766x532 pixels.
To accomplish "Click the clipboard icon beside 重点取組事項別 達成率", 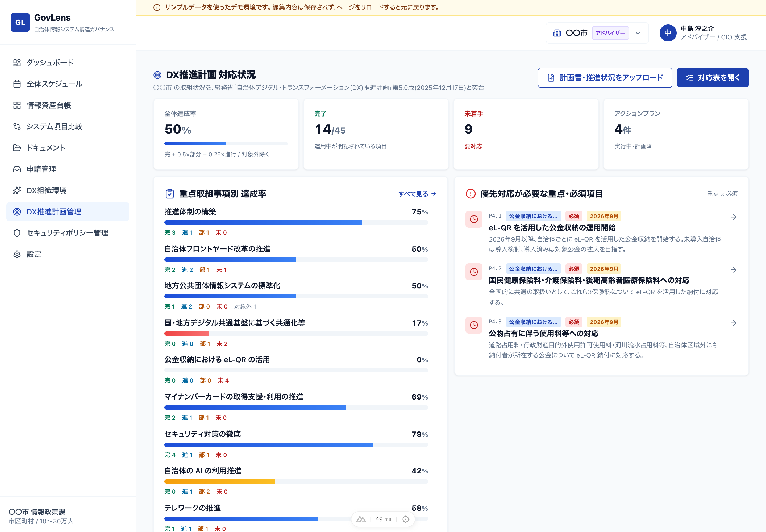I will [x=170, y=194].
